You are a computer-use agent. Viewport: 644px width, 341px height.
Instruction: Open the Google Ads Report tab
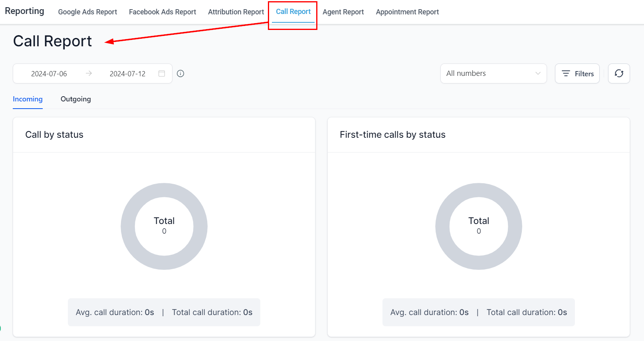(x=87, y=12)
